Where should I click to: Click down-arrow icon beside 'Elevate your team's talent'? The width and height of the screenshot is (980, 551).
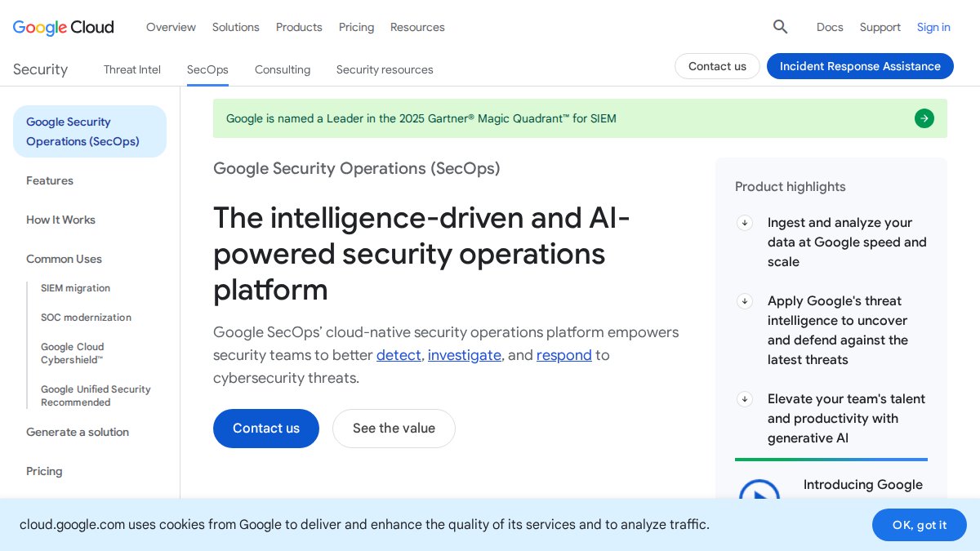745,399
